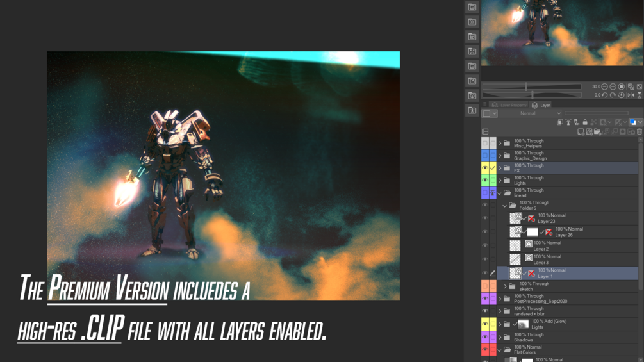Expand the Graphic_Design folder
644x362 pixels.
pyautogui.click(x=500, y=156)
